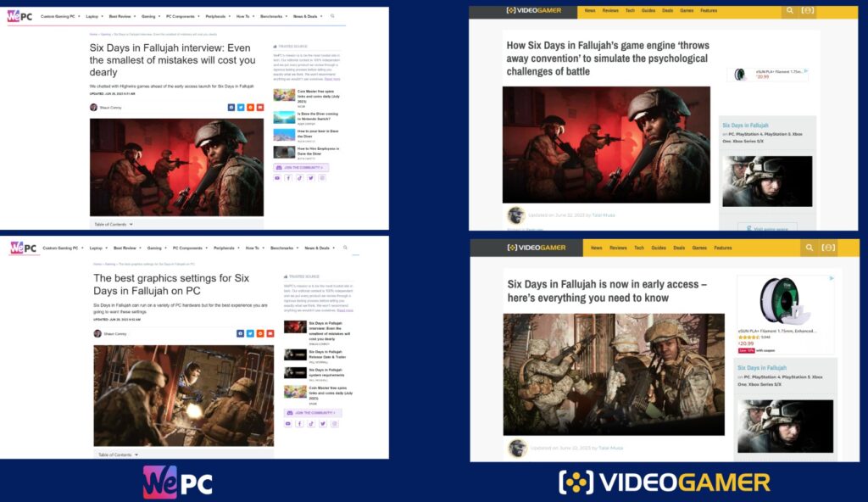Expand the Table of Contents under the graphics settings article
Viewport: 868px width, 502px height.
coord(117,455)
